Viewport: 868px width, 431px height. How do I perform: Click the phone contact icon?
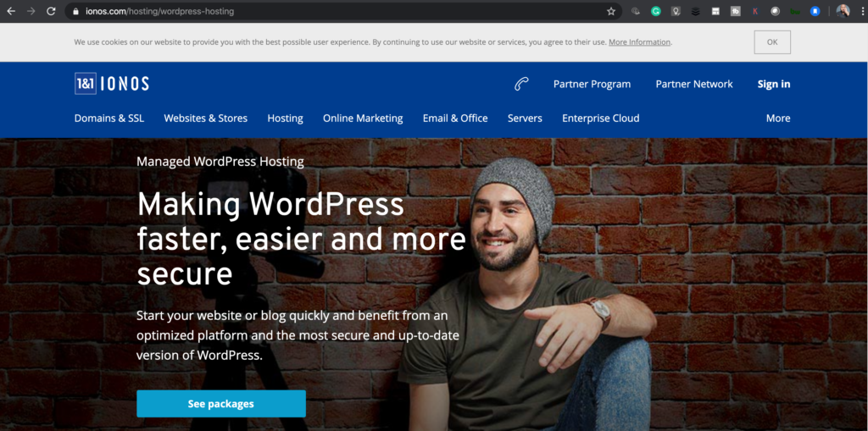521,84
